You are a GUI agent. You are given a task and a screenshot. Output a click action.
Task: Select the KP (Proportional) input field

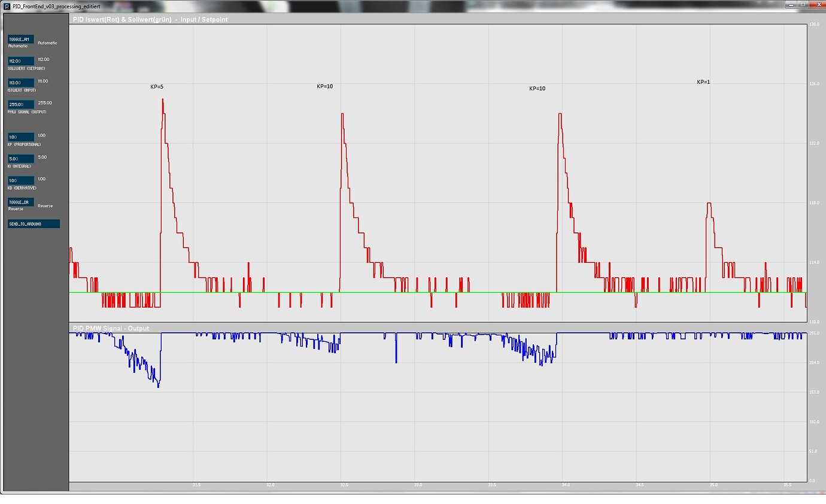21,137
